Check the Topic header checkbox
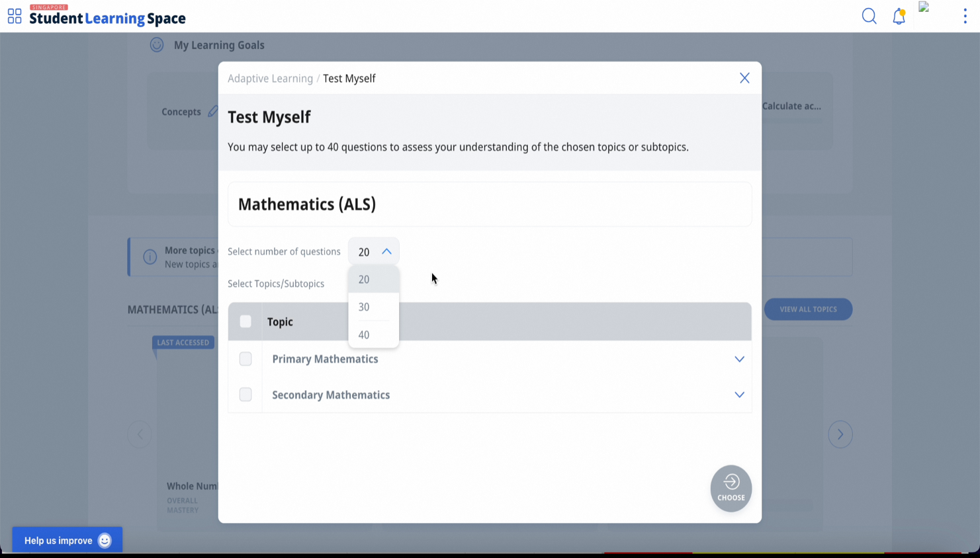 [245, 321]
